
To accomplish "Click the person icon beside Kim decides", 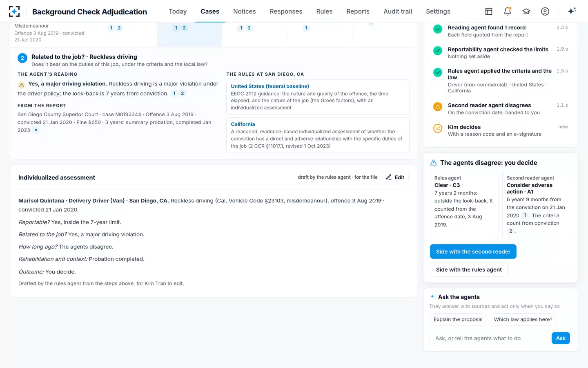I will [438, 129].
